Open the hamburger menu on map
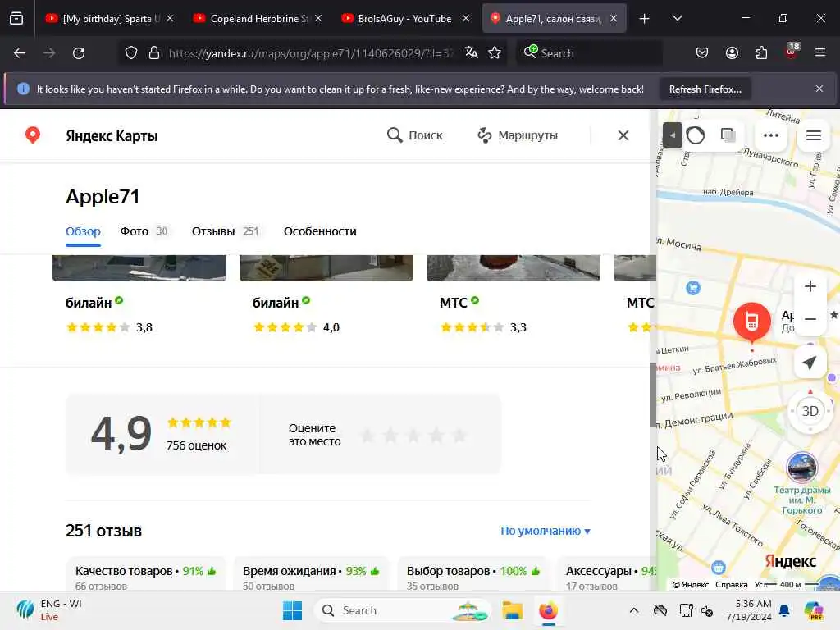This screenshot has height=630, width=840. pyautogui.click(x=813, y=135)
